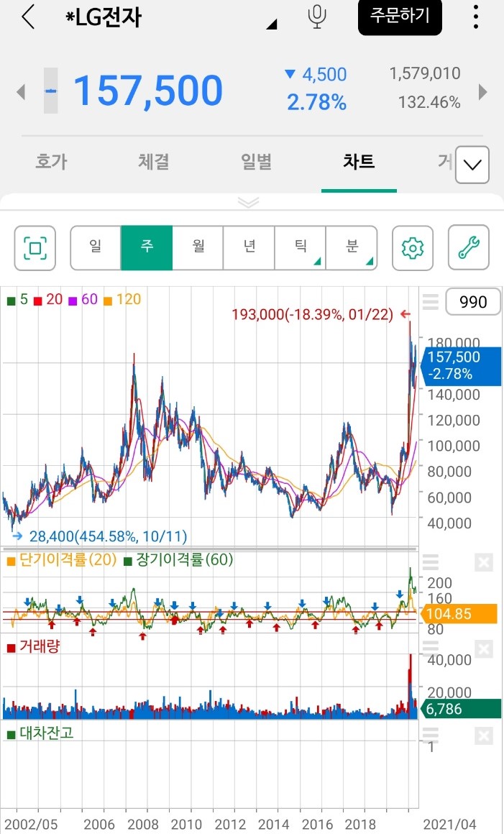Open stock selector dropdown triangle
Image resolution: width=504 pixels, height=834 pixels.
coord(272,24)
